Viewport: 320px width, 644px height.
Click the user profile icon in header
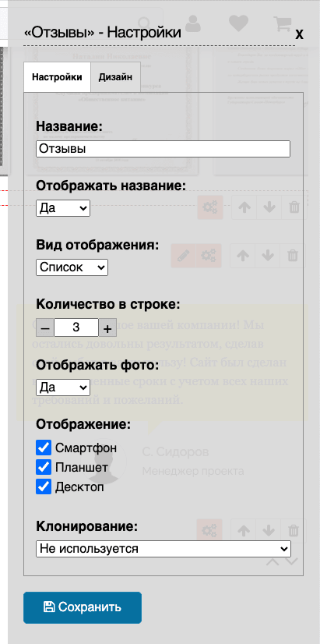pyautogui.click(x=193, y=23)
